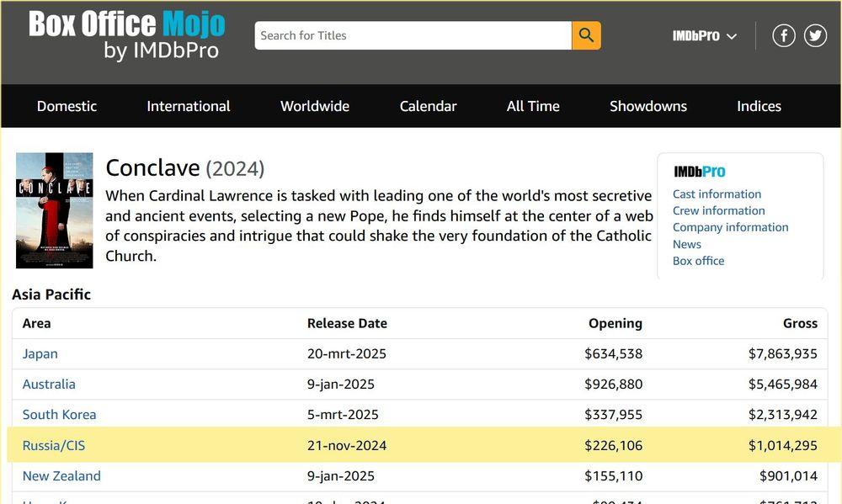The width and height of the screenshot is (842, 504).
Task: Click Australia opening value $926,880
Action: click(613, 385)
